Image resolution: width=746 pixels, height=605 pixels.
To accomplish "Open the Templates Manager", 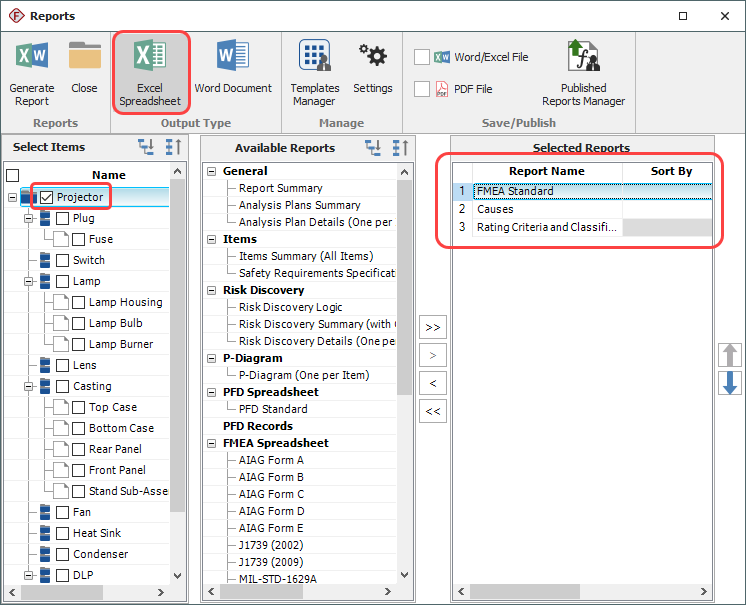I will 314,56.
